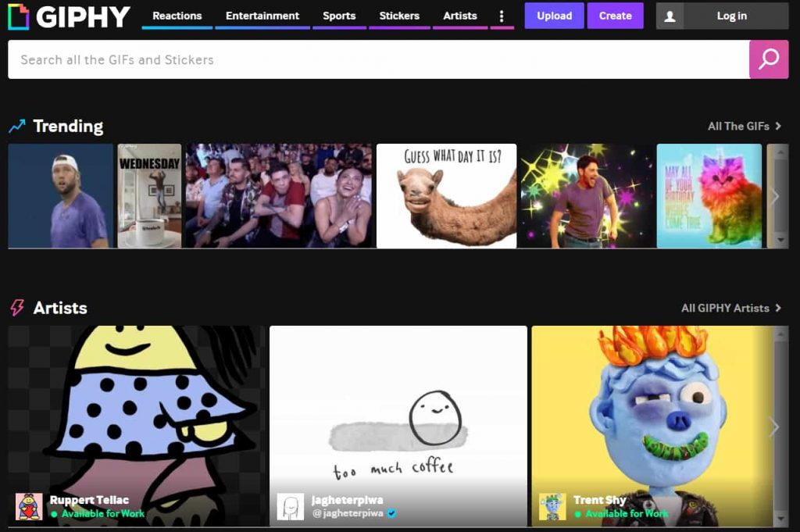The image size is (800, 532).
Task: Focus the Search all the GIFs field
Action: click(x=379, y=59)
